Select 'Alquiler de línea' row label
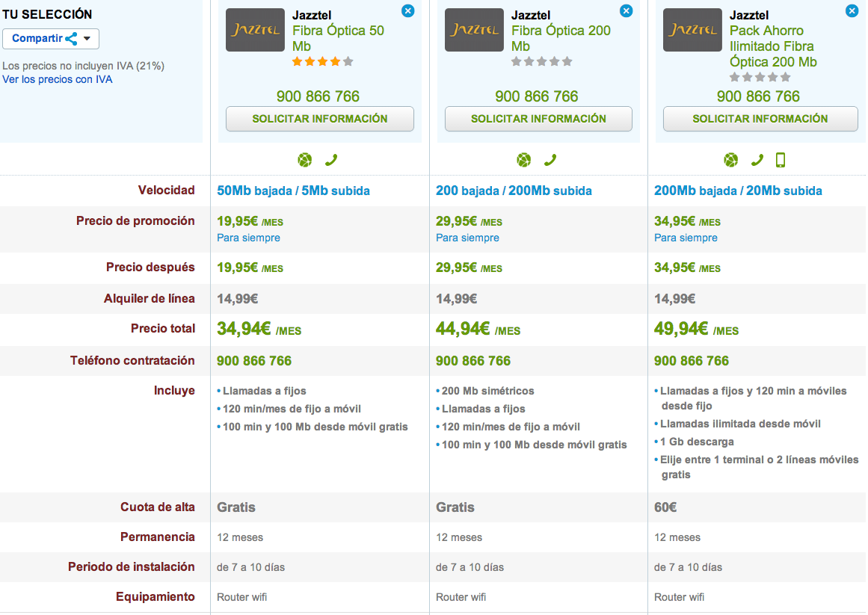868x615 pixels. point(150,299)
